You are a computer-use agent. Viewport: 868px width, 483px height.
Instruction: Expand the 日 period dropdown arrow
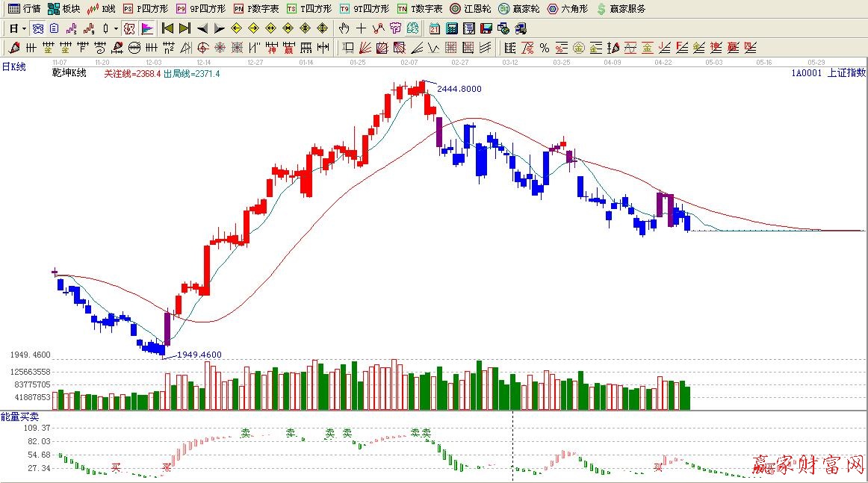coord(25,28)
